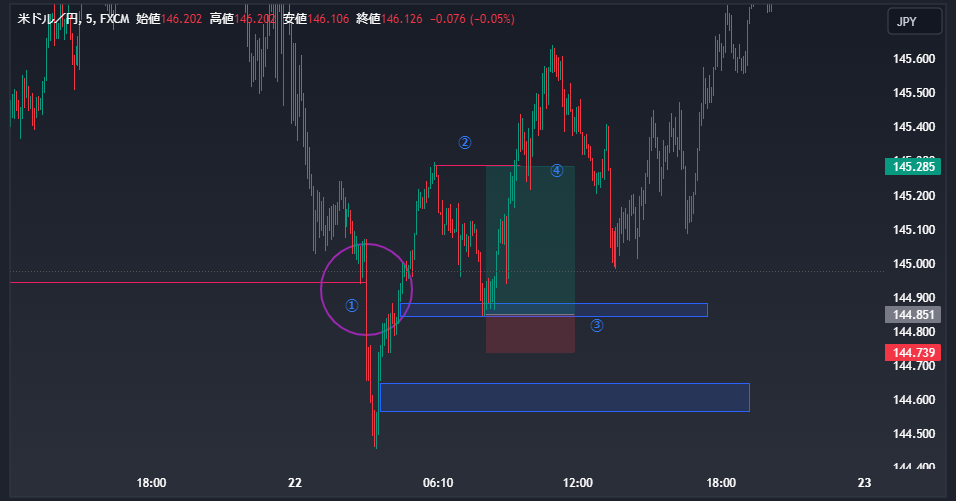Select the circled number ③ annotation
The image size is (956, 501).
pyautogui.click(x=597, y=325)
